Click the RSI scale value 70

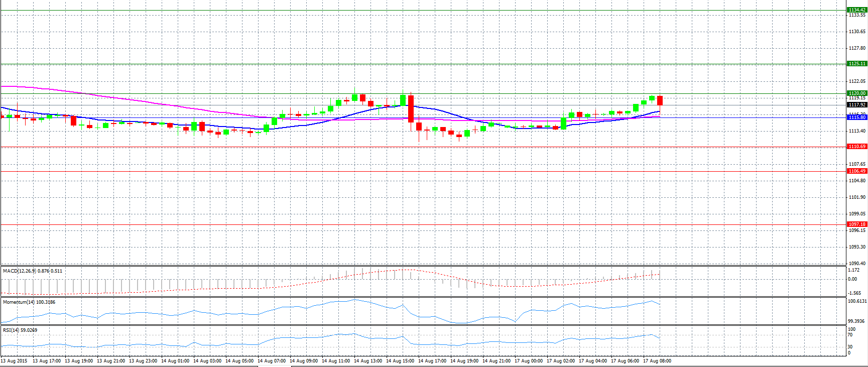(850, 335)
